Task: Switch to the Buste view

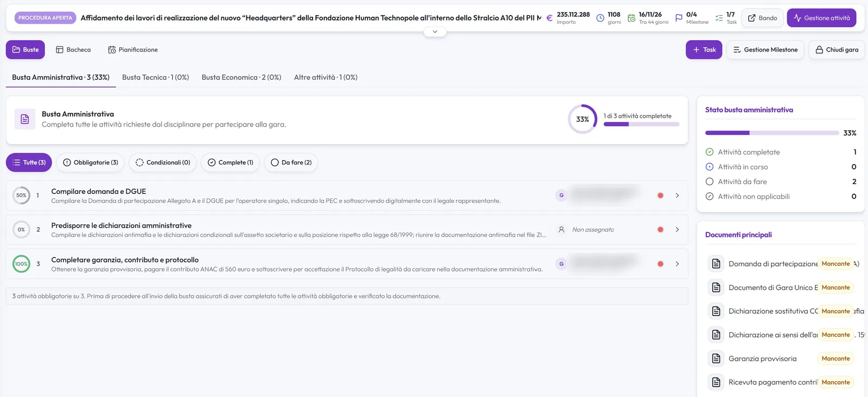Action: tap(25, 49)
